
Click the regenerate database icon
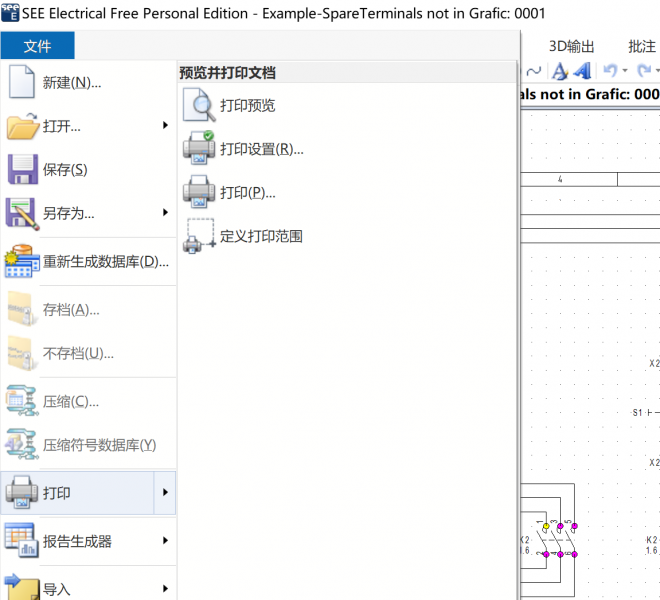(x=21, y=261)
